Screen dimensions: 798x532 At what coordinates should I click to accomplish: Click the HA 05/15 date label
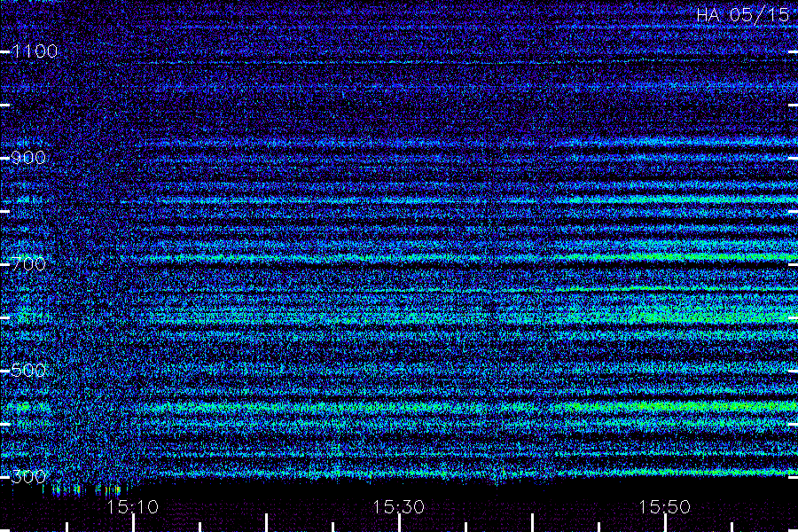(742, 15)
